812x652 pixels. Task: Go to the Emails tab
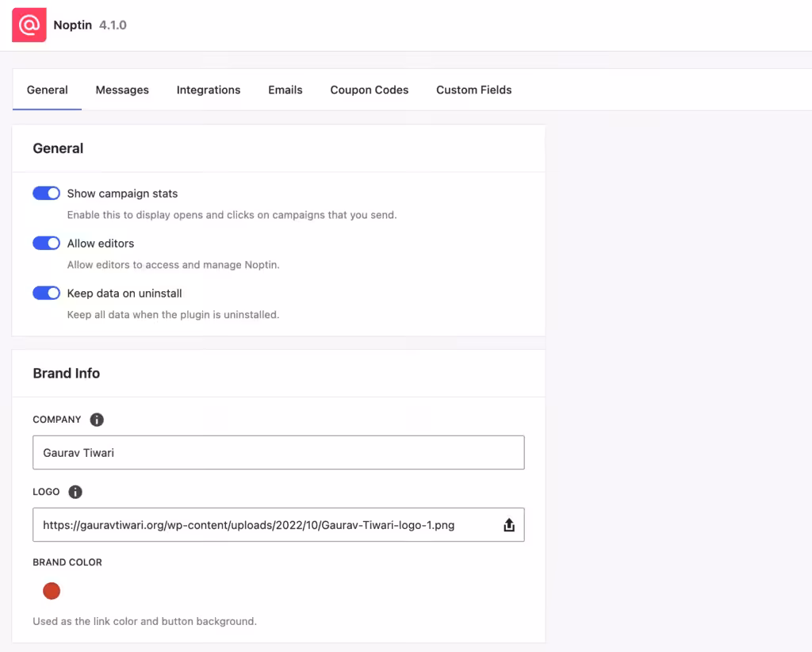(285, 90)
